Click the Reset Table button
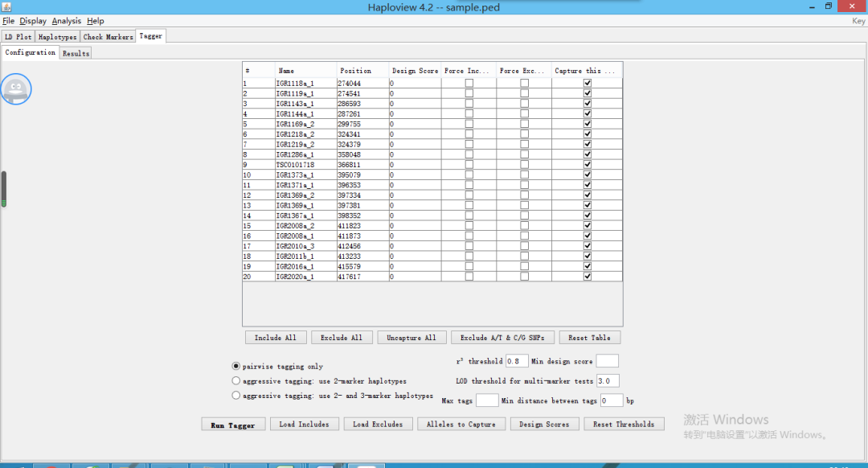Viewport: 868px width, 468px height. (x=590, y=337)
